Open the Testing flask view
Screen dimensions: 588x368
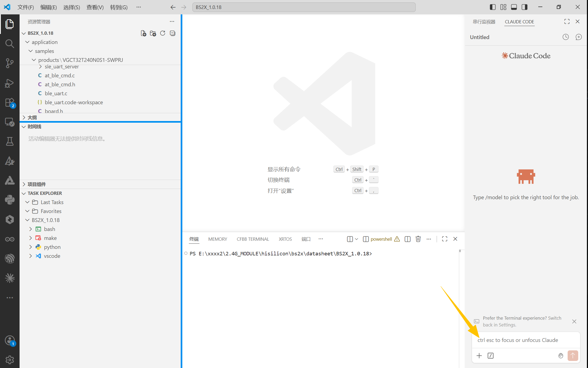tap(10, 141)
